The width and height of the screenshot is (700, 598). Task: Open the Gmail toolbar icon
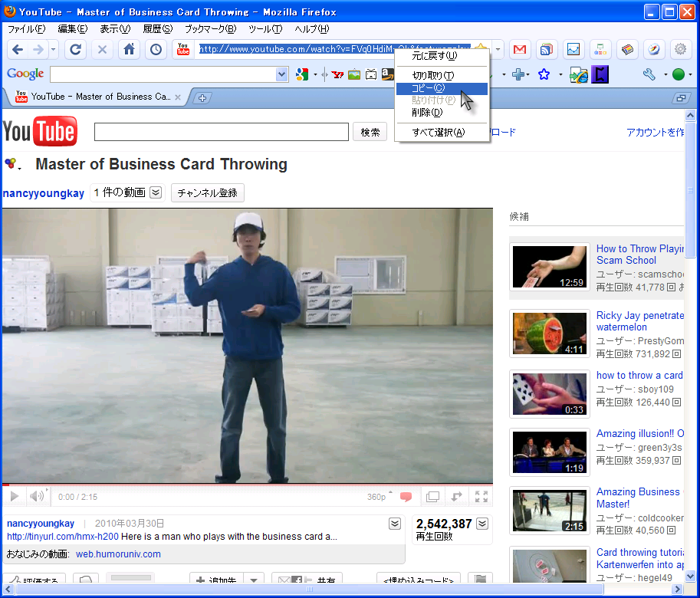(x=520, y=50)
